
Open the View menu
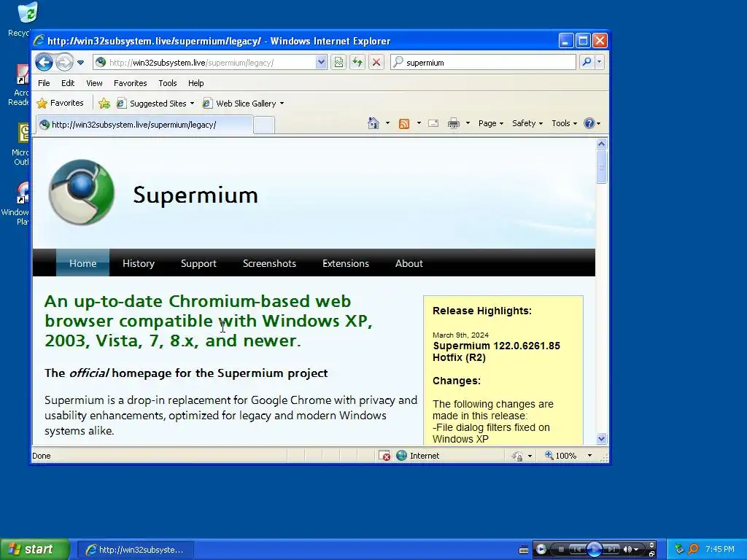click(x=94, y=83)
